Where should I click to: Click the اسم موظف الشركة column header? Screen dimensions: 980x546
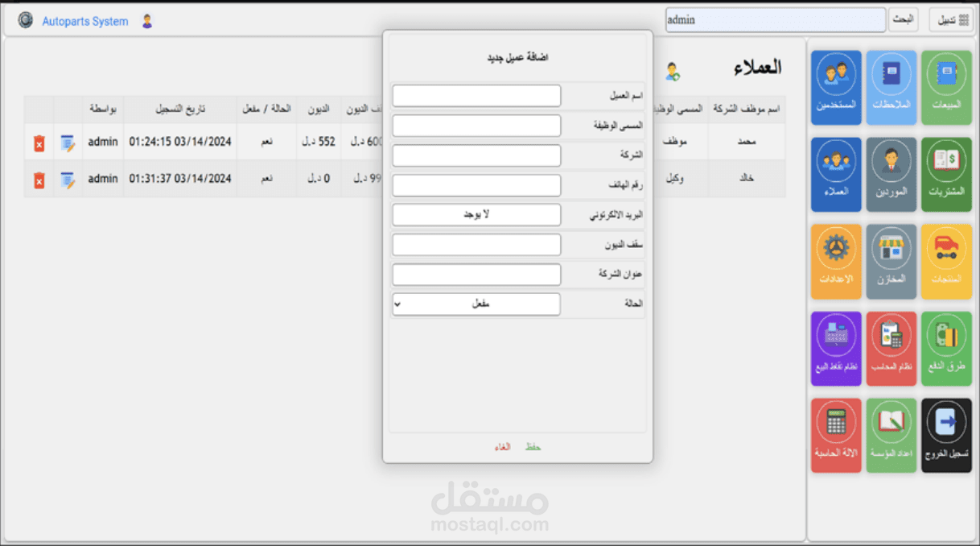[x=747, y=108]
